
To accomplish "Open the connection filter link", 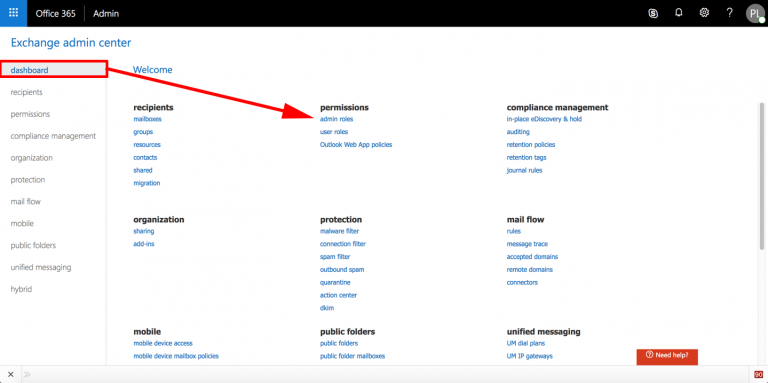I will click(x=343, y=244).
